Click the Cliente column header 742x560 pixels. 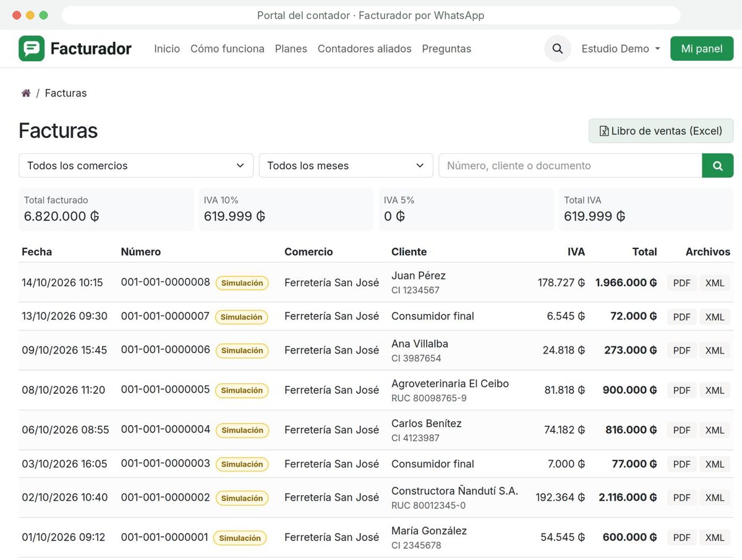tap(409, 252)
